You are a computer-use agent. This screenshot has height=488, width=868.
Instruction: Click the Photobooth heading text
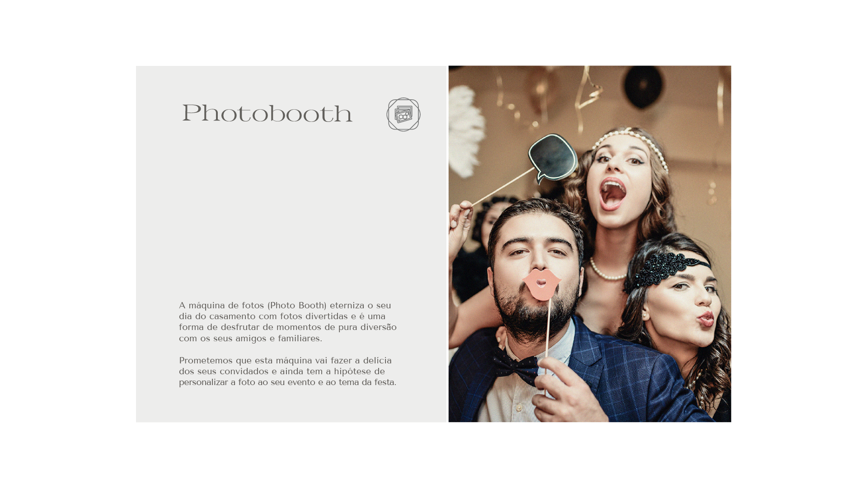pos(267,113)
